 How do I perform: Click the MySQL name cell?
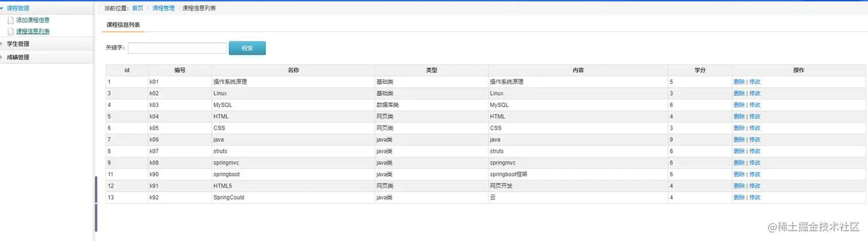293,105
